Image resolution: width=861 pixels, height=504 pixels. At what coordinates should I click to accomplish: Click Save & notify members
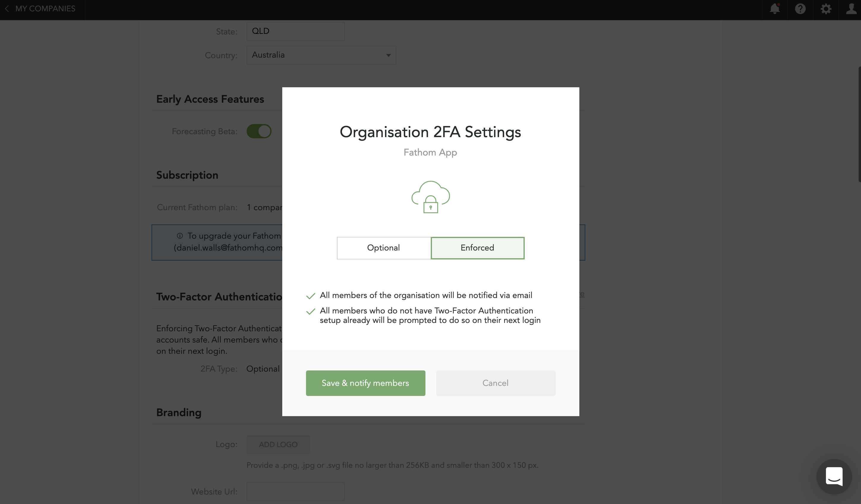point(365,383)
